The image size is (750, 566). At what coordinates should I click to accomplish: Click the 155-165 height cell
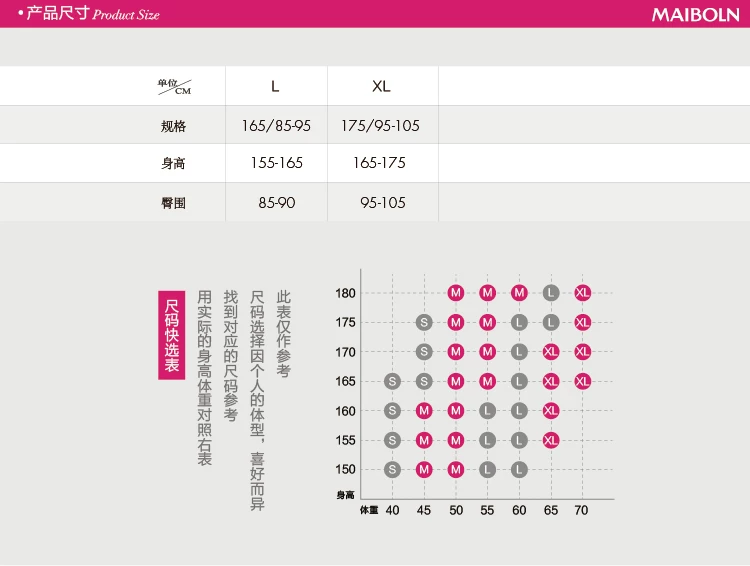click(x=276, y=163)
